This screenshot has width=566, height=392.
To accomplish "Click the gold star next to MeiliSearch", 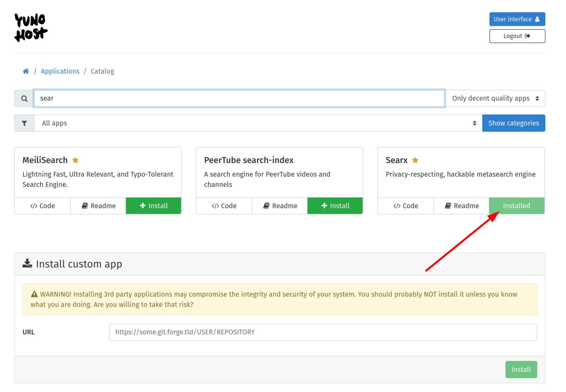I will (x=76, y=160).
